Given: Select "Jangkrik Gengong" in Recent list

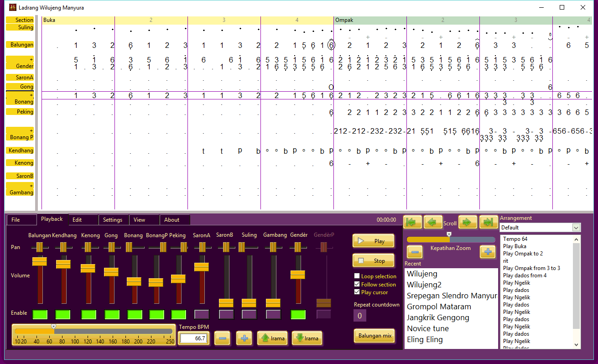Looking at the screenshot, I should click(438, 318).
